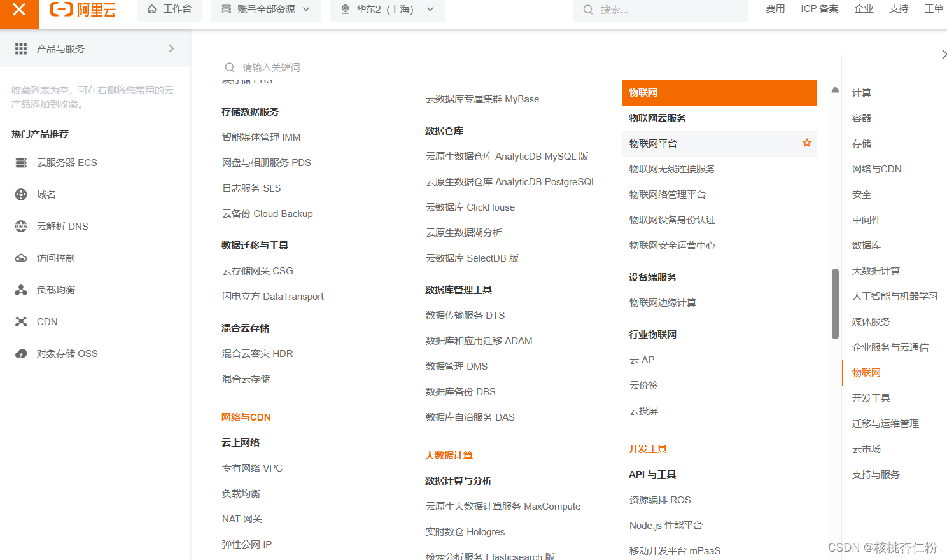Select the 容器 category
947x560 pixels.
tap(862, 118)
